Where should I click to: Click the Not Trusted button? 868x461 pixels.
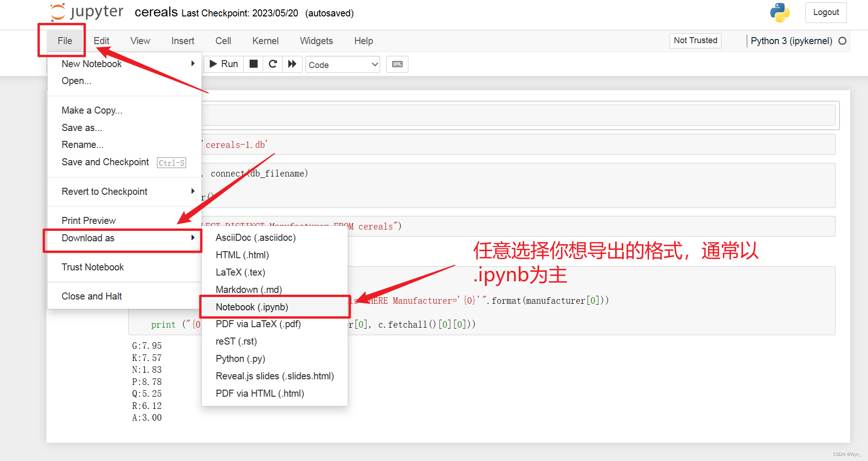tap(696, 40)
